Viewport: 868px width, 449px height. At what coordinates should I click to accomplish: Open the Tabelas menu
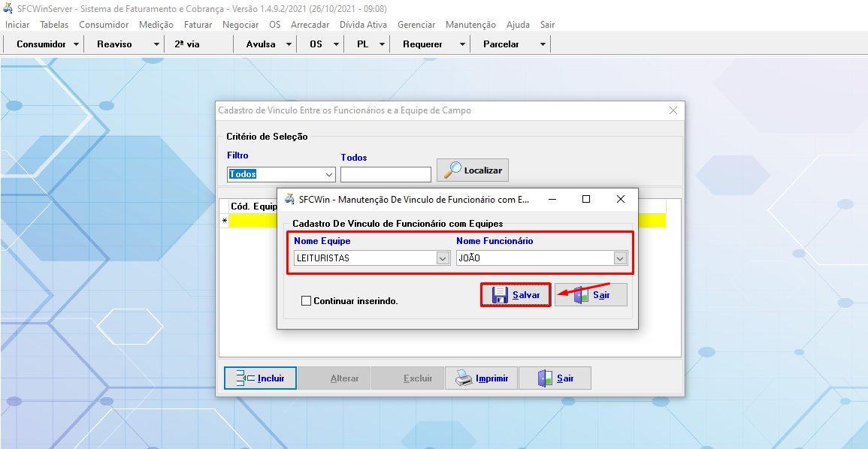54,25
